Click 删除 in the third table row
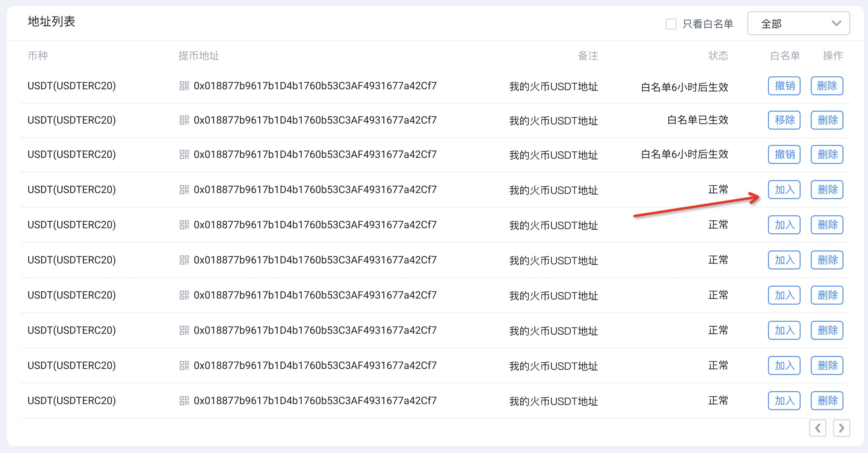 827,154
